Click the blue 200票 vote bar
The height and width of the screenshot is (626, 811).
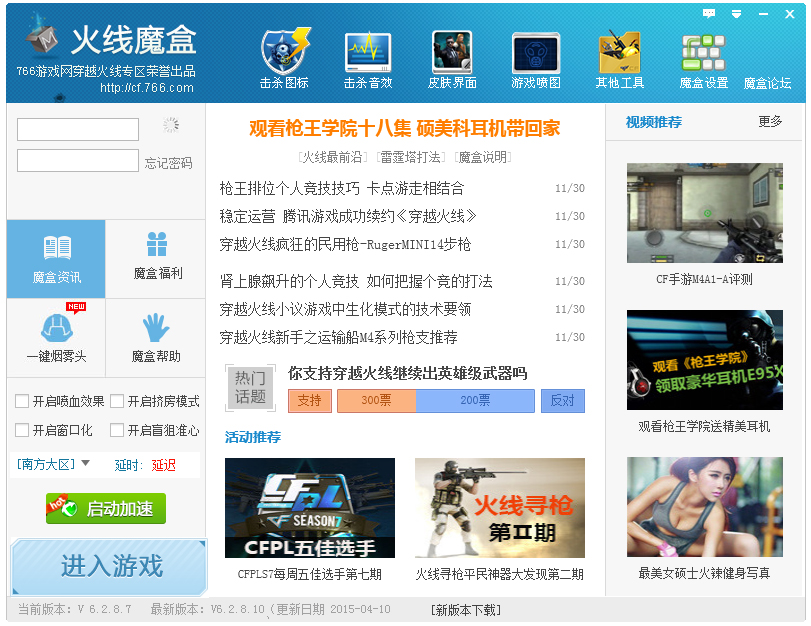(475, 400)
